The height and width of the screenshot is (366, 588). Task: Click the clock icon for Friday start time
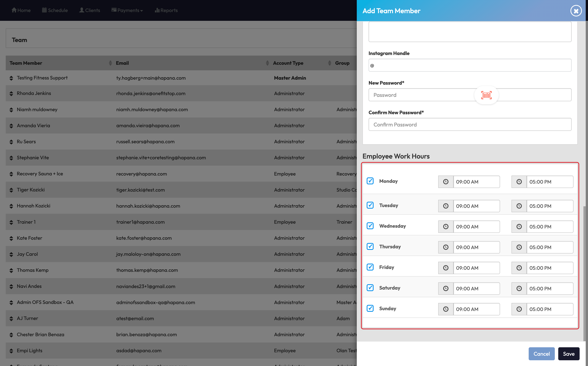click(x=446, y=268)
